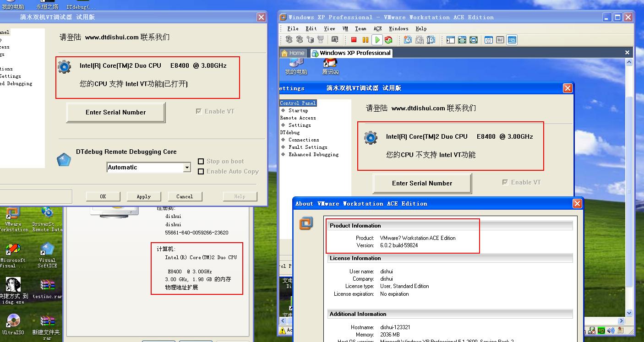This screenshot has width=644, height=342.
Task: Click the Appliance view toolbar icon
Action: coord(500,40)
